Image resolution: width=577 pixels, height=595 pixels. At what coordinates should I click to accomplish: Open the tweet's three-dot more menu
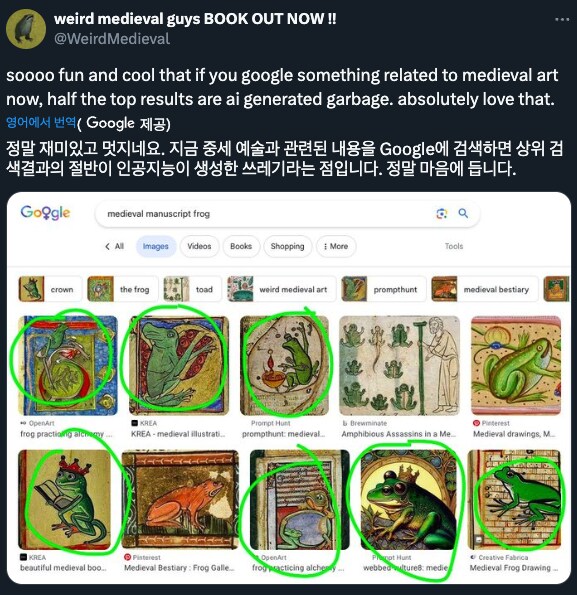click(562, 19)
